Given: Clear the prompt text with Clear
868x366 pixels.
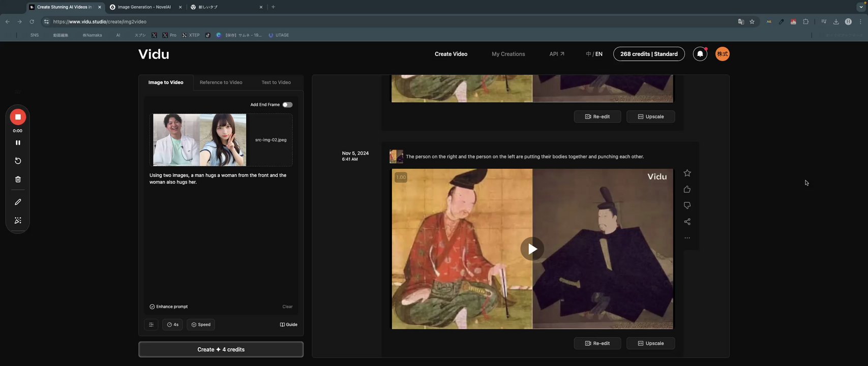Looking at the screenshot, I should coord(287,307).
